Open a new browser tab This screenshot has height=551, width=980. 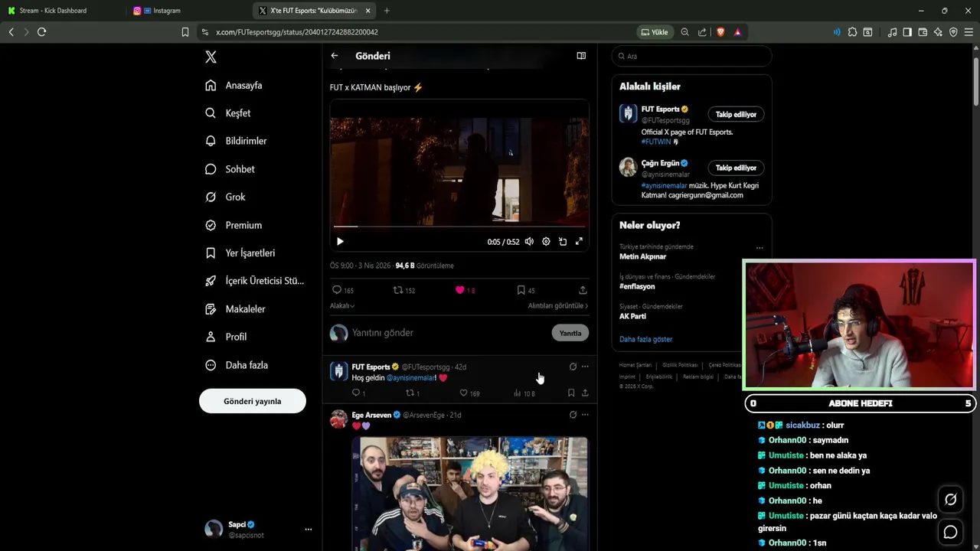click(387, 11)
